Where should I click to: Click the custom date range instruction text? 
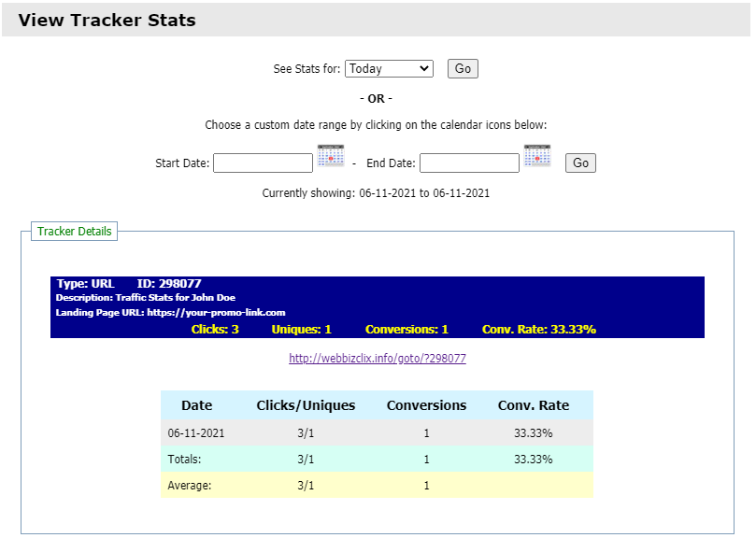[x=376, y=125]
